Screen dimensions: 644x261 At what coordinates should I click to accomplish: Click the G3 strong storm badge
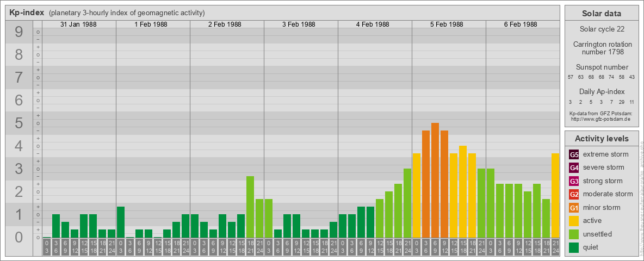click(x=574, y=181)
